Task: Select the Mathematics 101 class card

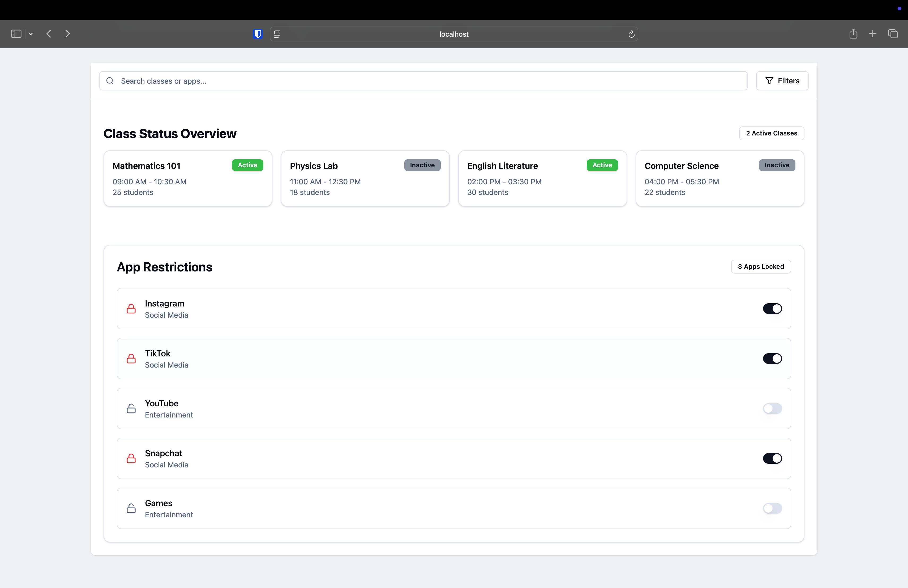Action: (188, 178)
